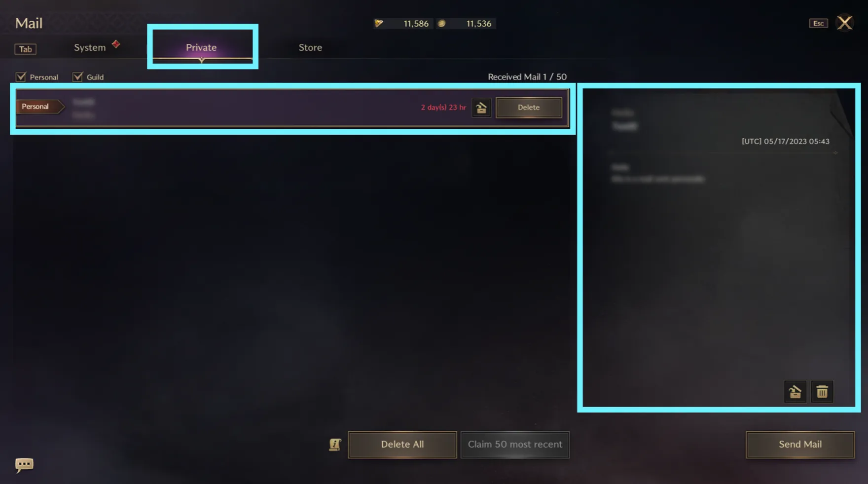Image resolution: width=868 pixels, height=484 pixels.
Task: Click the Delete All button
Action: pos(402,445)
